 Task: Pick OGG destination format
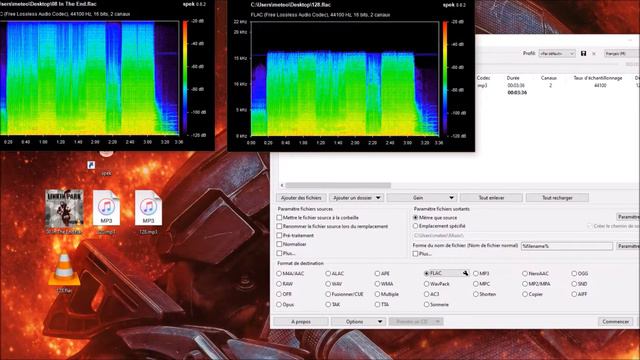(574, 273)
